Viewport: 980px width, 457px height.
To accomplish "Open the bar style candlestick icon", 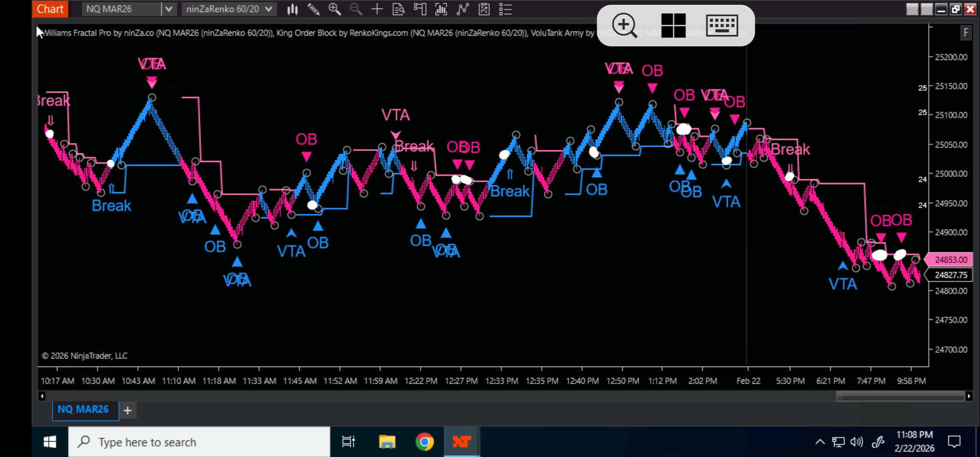I will (292, 9).
